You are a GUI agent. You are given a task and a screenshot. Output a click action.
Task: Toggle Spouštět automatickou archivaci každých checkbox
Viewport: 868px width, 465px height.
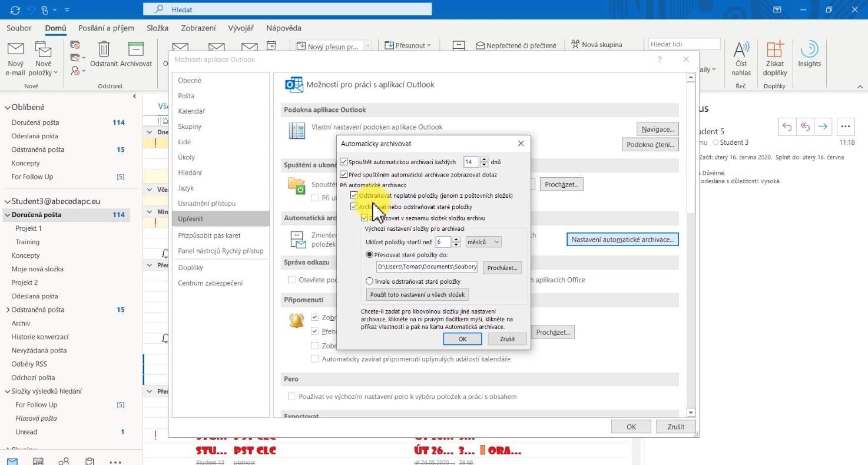(344, 162)
